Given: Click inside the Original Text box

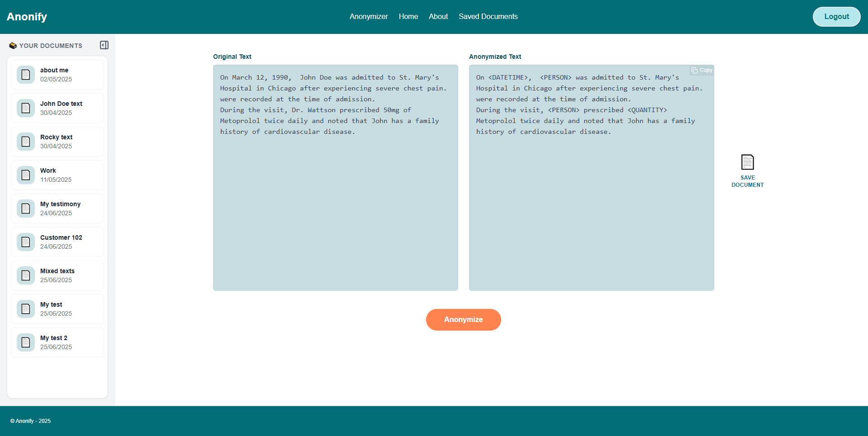Looking at the screenshot, I should point(336,178).
